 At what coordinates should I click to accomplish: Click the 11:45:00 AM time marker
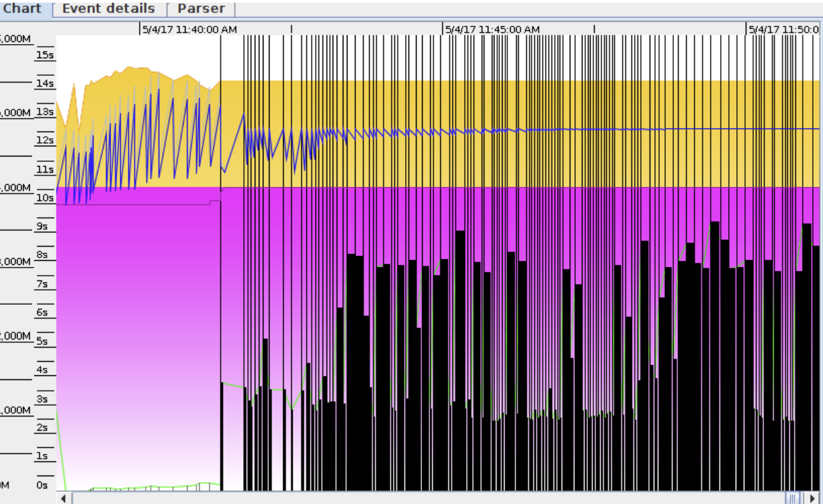click(492, 29)
